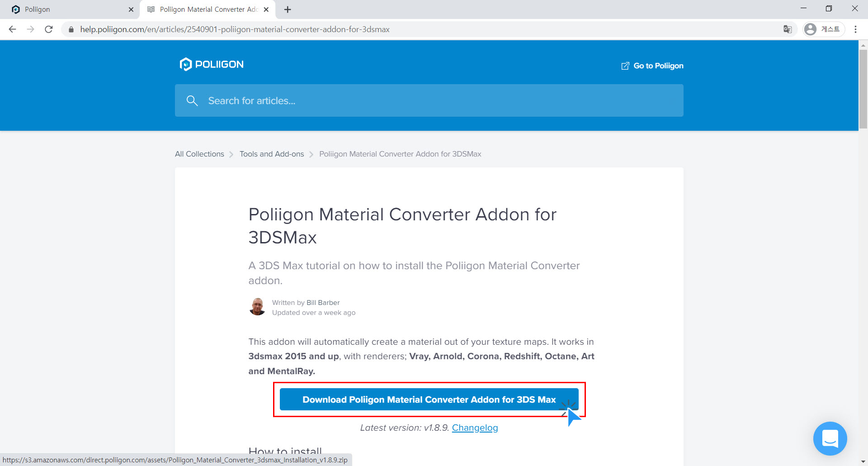
Task: Click the magnifier search icon
Action: click(192, 100)
